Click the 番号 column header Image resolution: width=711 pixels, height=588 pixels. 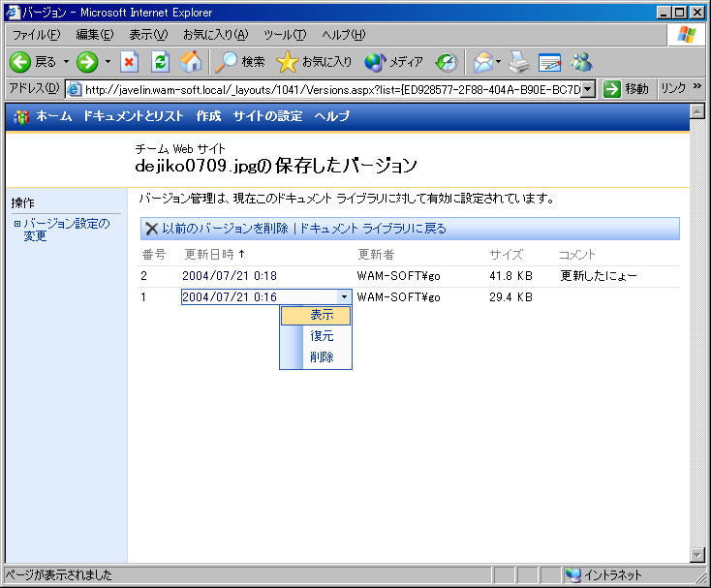coord(154,255)
